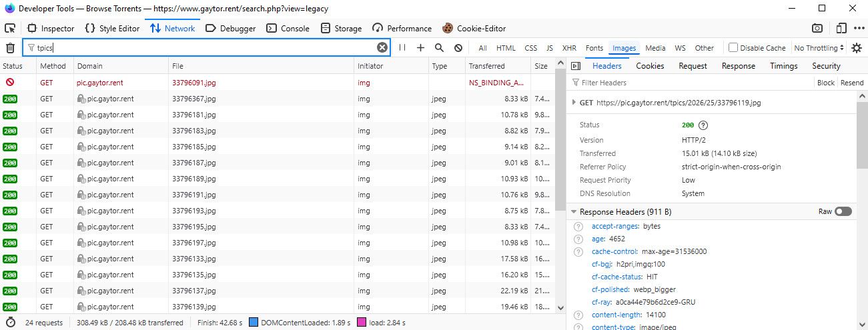This screenshot has width=868, height=330.
Task: Clear the network log with trash icon
Action: 10,48
